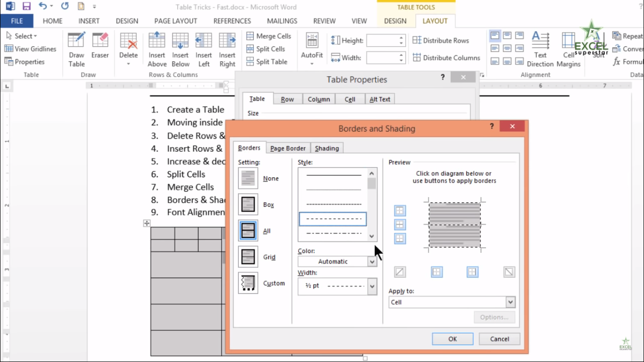Screen dimensions: 644x362
Task: Switch to PAGE LAYOUT ribbon tab
Action: (175, 21)
